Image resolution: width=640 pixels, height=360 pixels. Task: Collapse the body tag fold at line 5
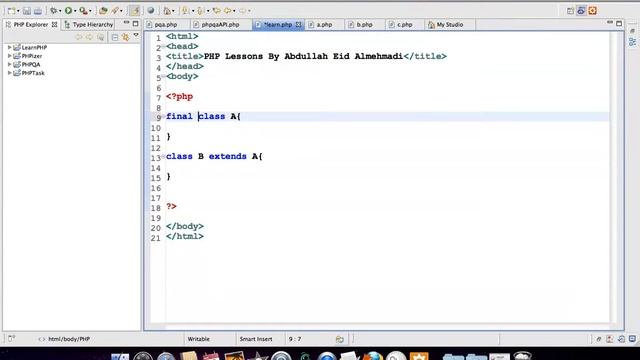163,76
